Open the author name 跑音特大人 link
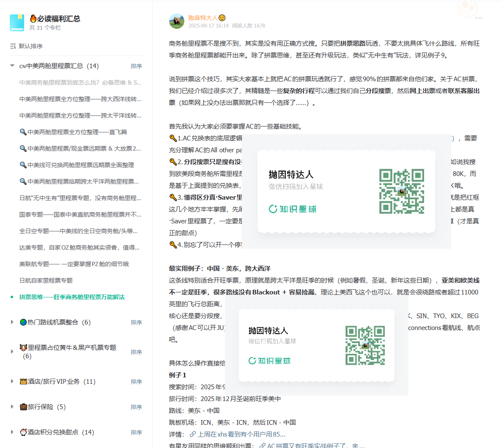 [203, 18]
